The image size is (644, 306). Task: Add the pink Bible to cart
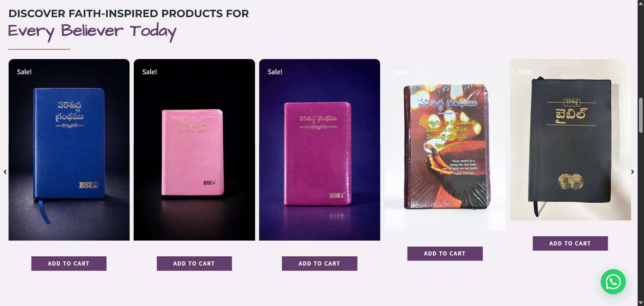click(194, 263)
